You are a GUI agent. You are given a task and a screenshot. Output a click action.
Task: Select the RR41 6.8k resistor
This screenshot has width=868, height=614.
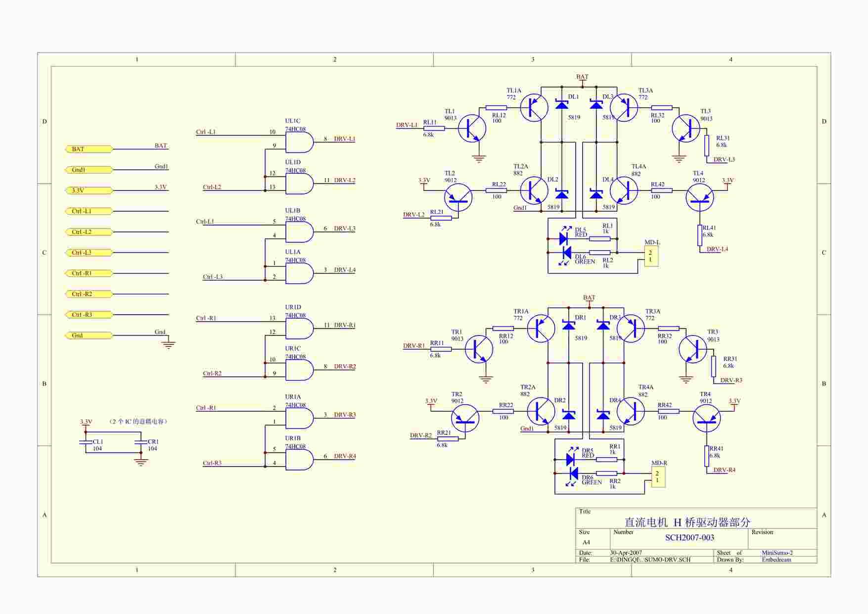click(707, 456)
